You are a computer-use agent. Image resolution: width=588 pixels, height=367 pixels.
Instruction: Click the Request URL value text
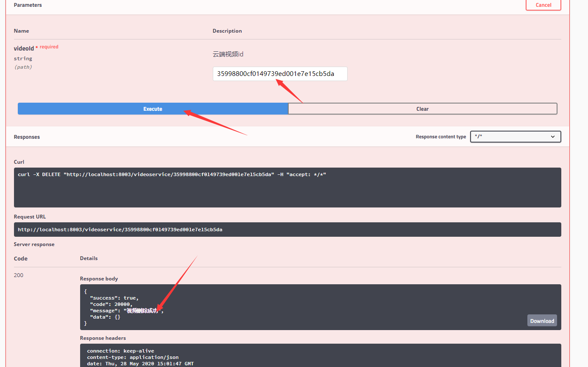tap(120, 230)
